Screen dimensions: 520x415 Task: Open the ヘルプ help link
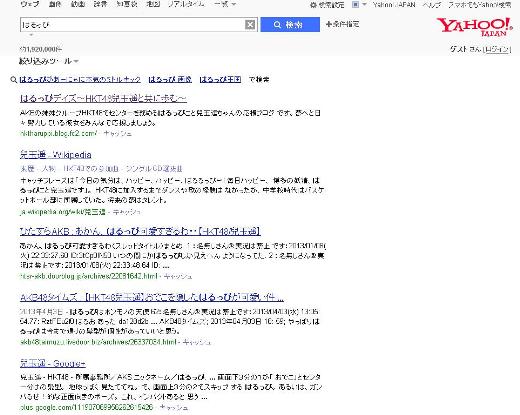pyautogui.click(x=432, y=5)
